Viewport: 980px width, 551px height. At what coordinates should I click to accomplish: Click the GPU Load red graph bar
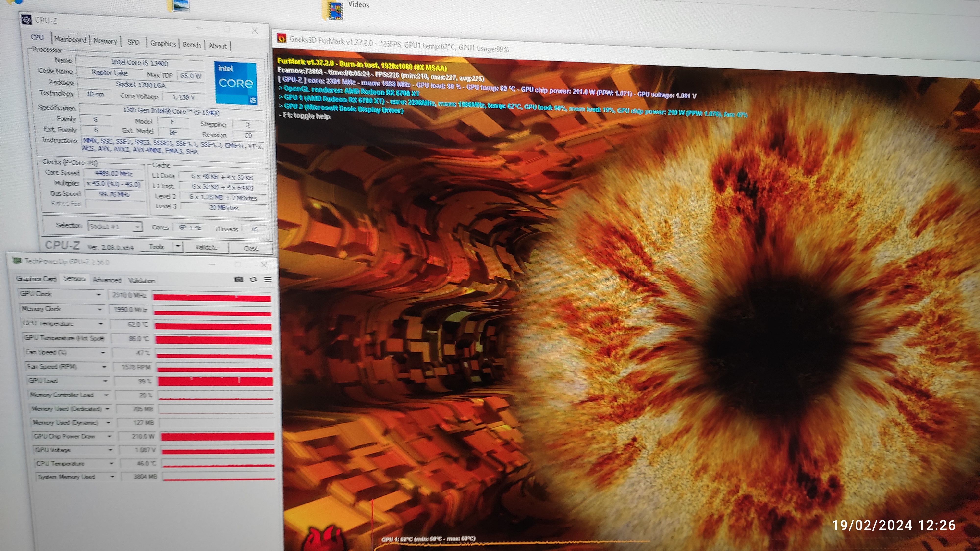[x=215, y=381]
